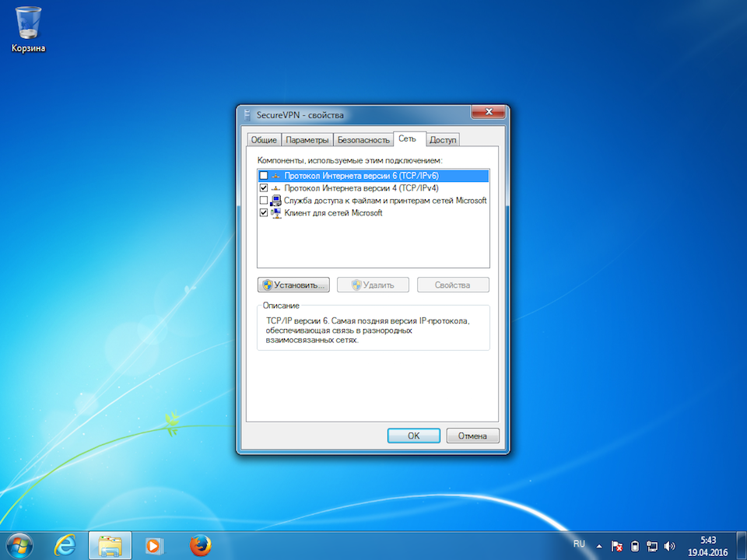This screenshot has width=747, height=560.
Task: Click the network icon beside TCP/IPv6 entry
Action: point(275,176)
